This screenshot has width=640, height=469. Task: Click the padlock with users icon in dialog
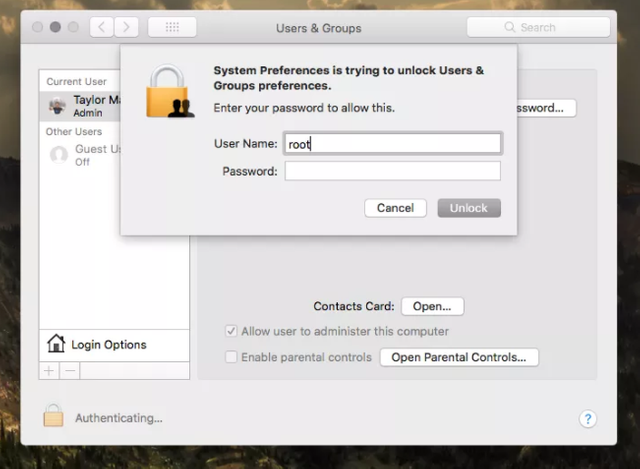[170, 91]
